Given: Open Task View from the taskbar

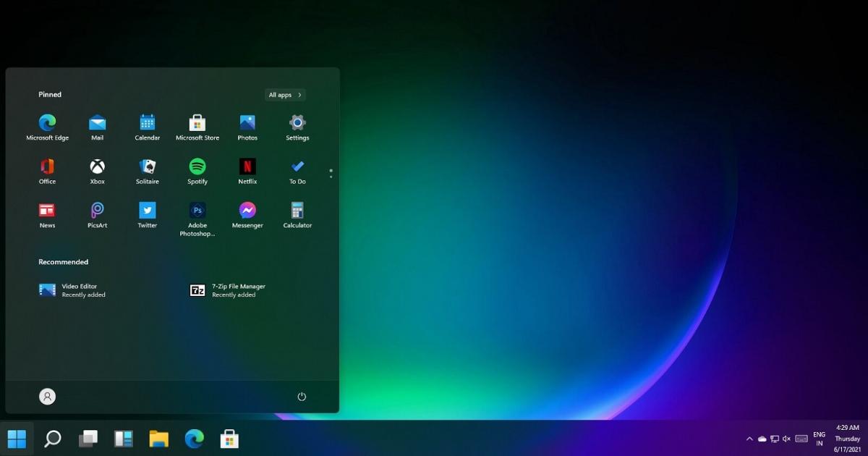Looking at the screenshot, I should [88, 438].
